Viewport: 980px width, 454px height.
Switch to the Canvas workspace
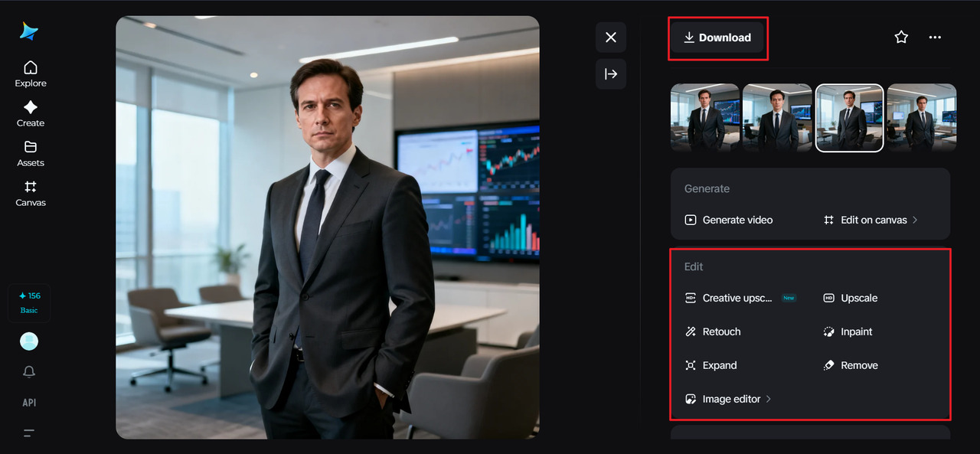click(31, 193)
